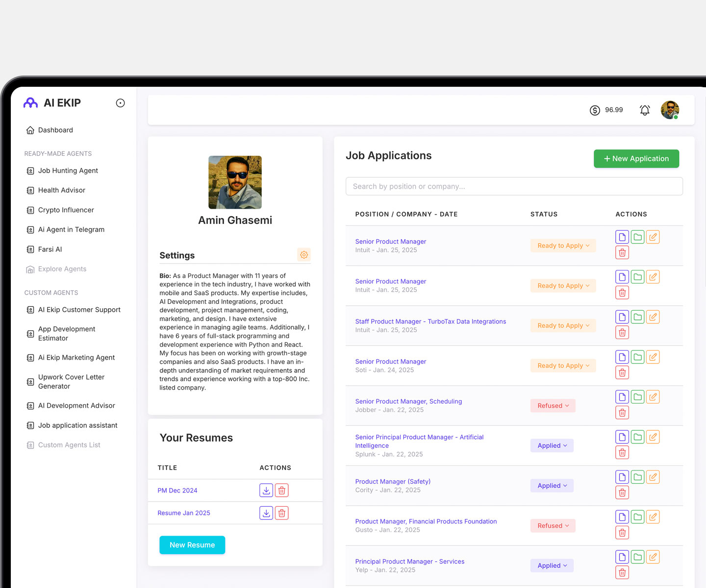This screenshot has height=588, width=706.
Task: Open Job Hunting Agent in sidebar
Action: (x=68, y=171)
